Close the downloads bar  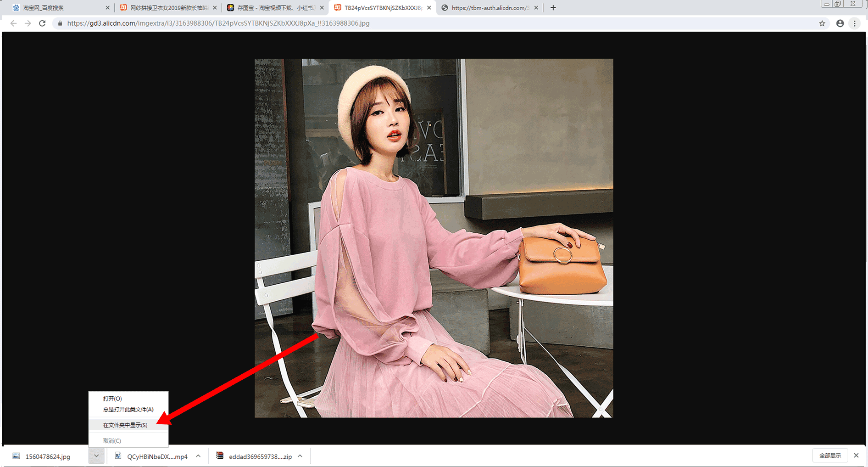856,456
